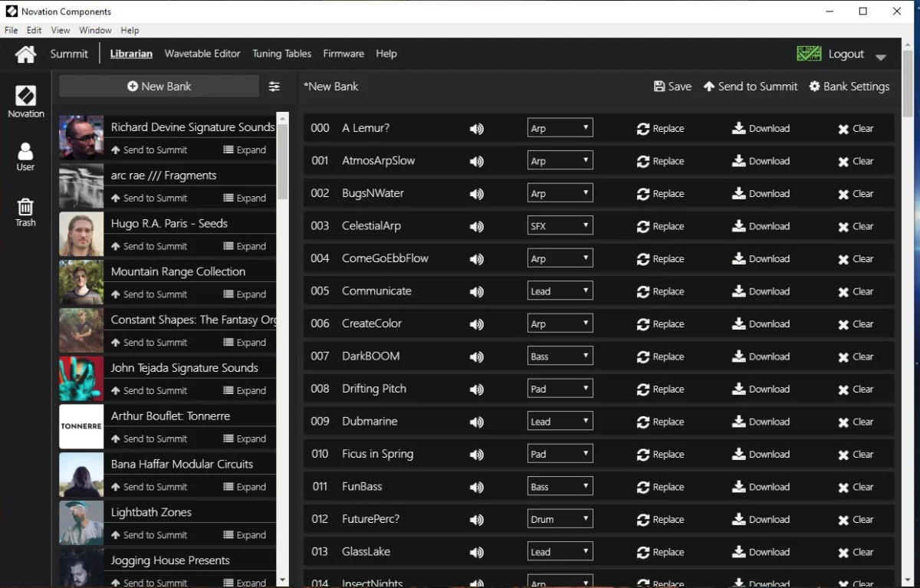Audition the CelestialArp patch speaker icon

click(477, 226)
